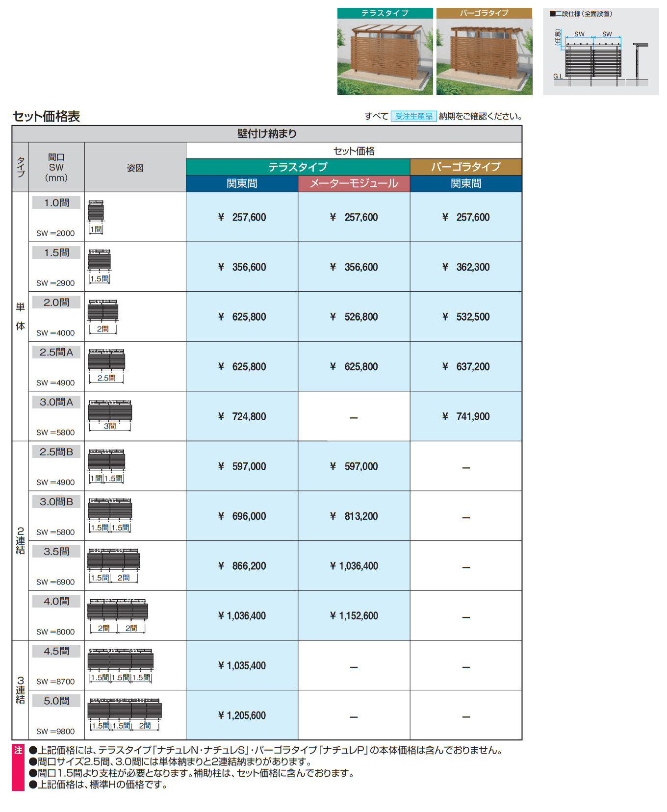667x812 pixels.
Task: Open the 2.0間 row elevation drawing
Action: tap(103, 316)
